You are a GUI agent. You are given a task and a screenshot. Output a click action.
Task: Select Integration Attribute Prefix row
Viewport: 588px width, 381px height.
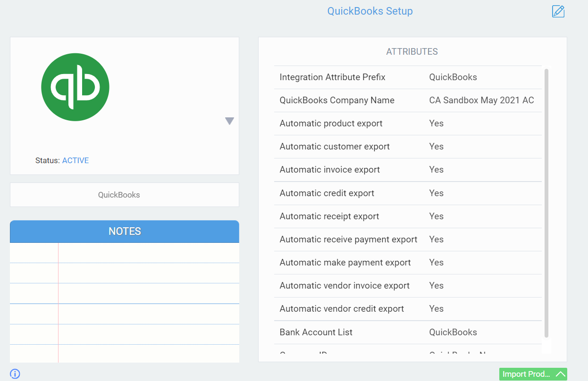pos(332,77)
